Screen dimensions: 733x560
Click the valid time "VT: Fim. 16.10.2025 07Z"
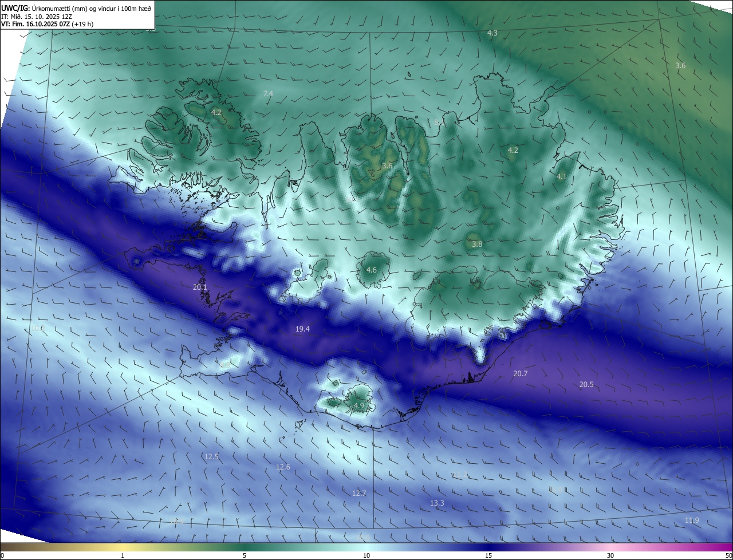coord(36,24)
